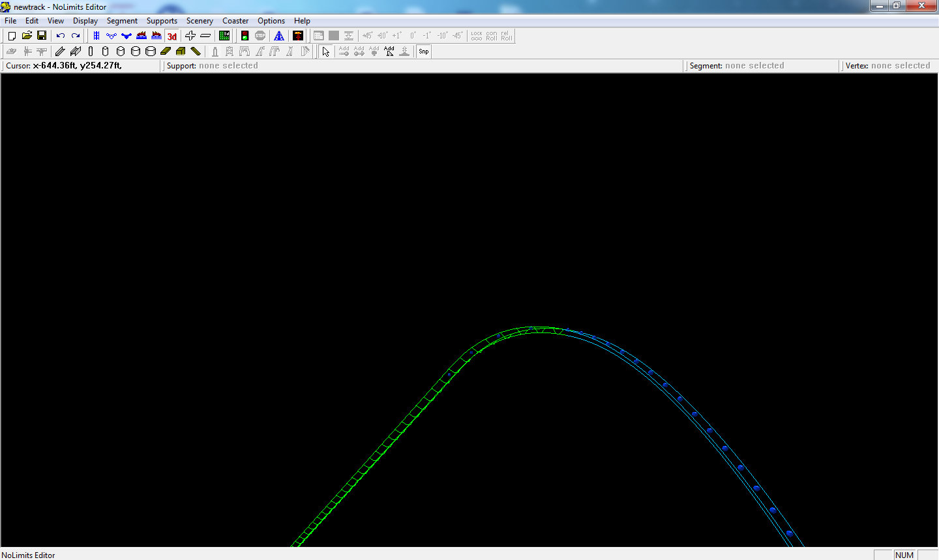The width and height of the screenshot is (939, 560).
Task: Zoom out with the minus icon
Action: coord(205,36)
